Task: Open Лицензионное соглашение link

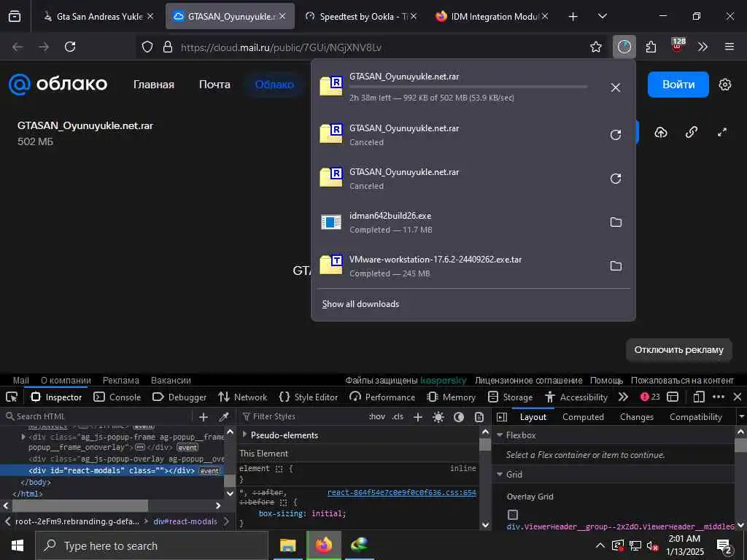Action: point(528,380)
